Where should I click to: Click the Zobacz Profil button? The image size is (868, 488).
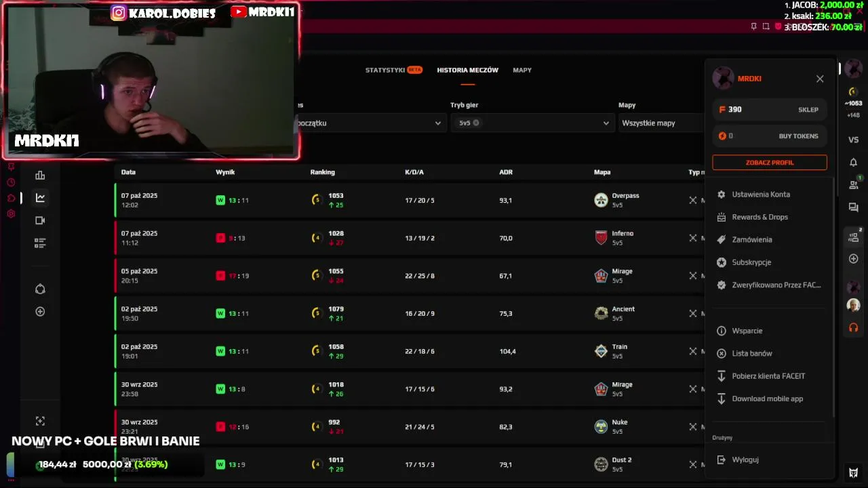(x=770, y=163)
